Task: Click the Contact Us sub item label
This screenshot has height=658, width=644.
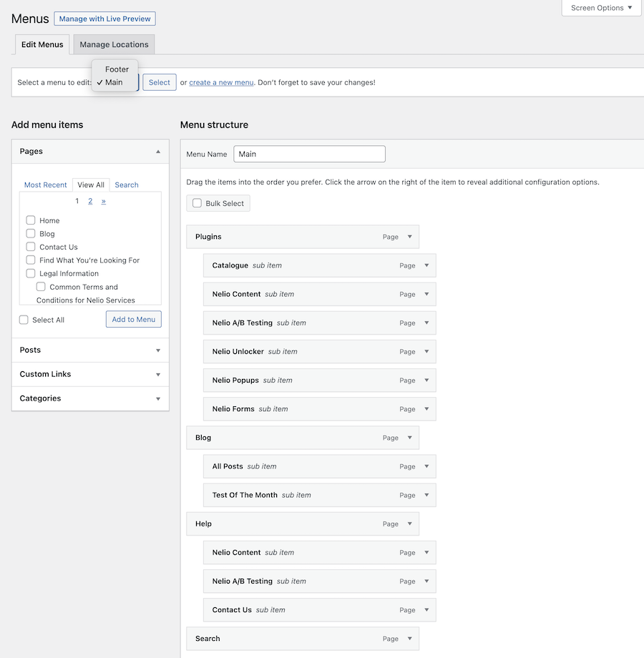Action: click(x=232, y=610)
